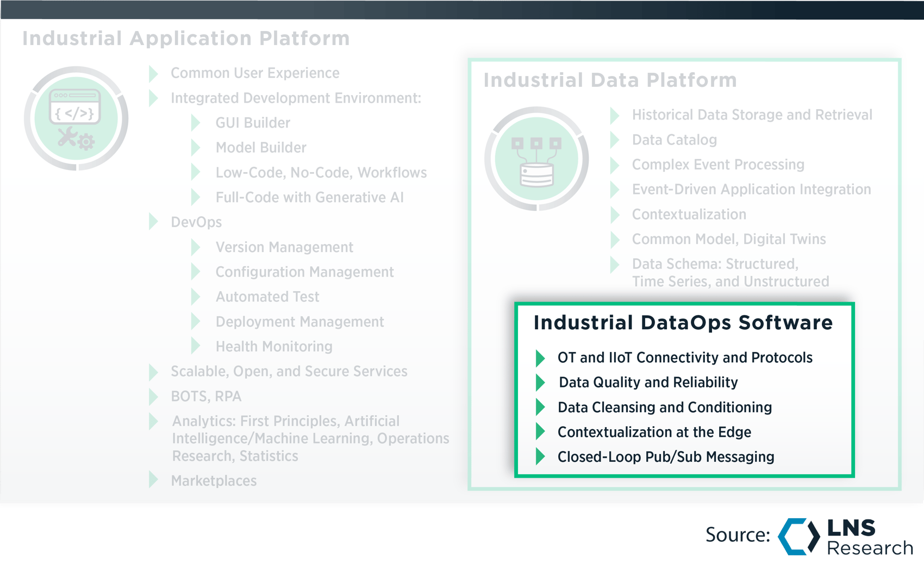Image resolution: width=924 pixels, height=565 pixels.
Task: Switch to the Industrial Data Platform section
Action: point(610,80)
